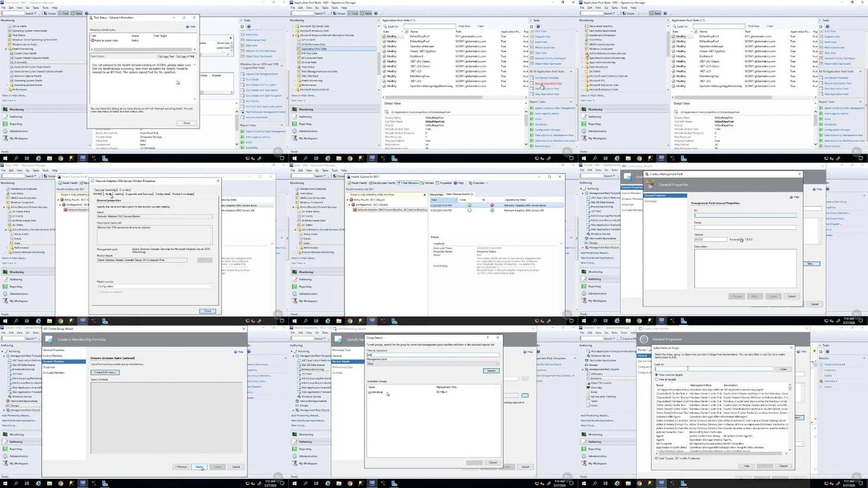Click Refresh in the Health Explorer toolbar
Image resolution: width=868 pixels, height=488 pixels.
pos(427,183)
